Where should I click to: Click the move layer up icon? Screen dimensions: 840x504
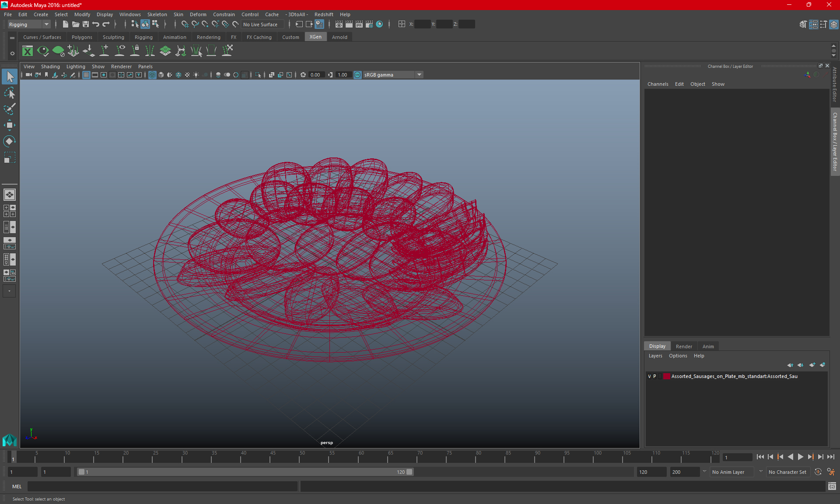pyautogui.click(x=790, y=365)
